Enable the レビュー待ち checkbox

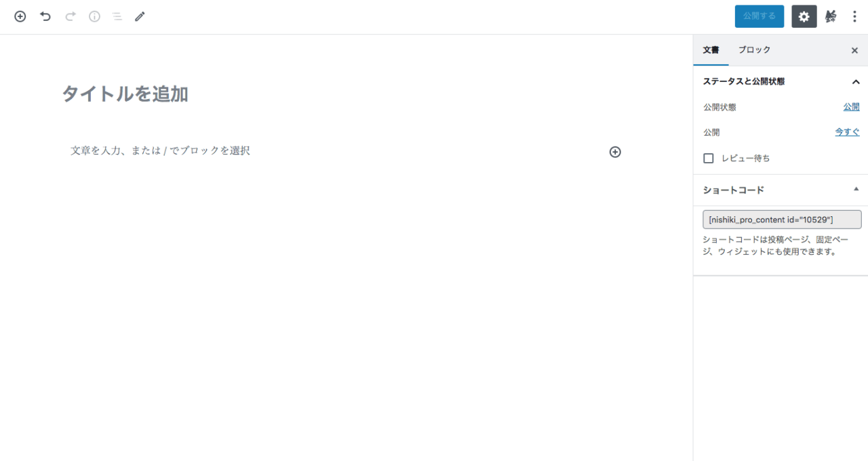[x=709, y=158]
